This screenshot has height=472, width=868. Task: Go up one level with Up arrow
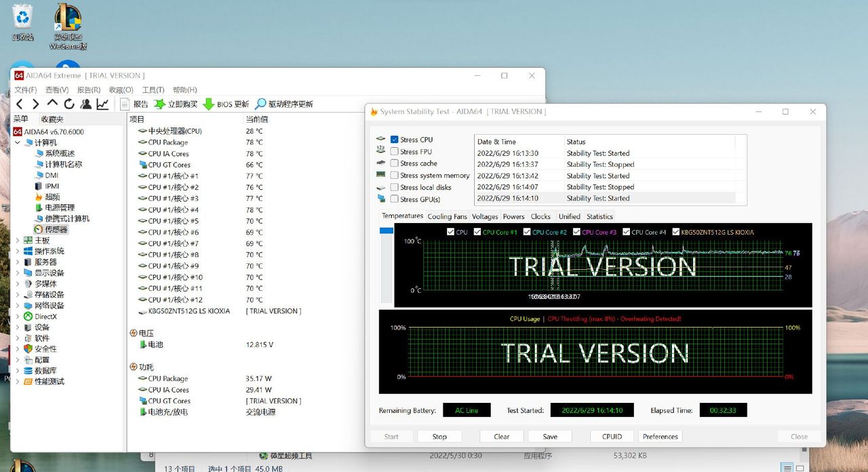point(53,104)
